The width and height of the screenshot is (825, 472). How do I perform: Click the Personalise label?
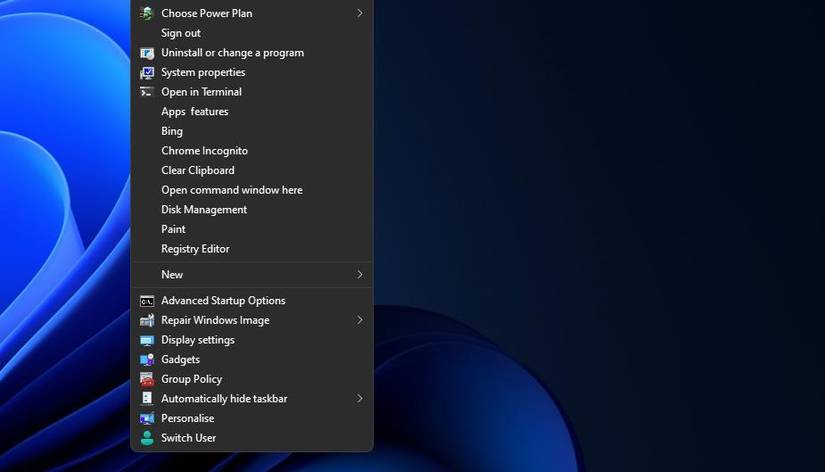coord(188,418)
